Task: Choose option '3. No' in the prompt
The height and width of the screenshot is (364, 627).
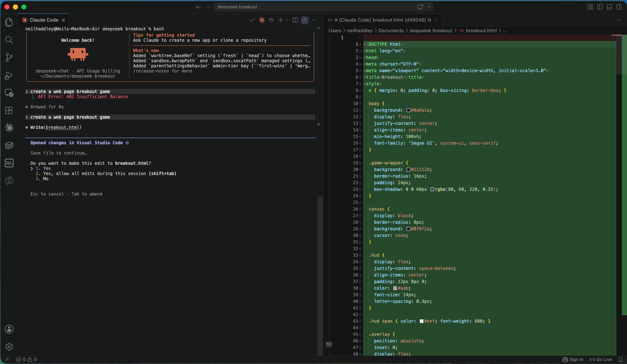Action: (42, 179)
